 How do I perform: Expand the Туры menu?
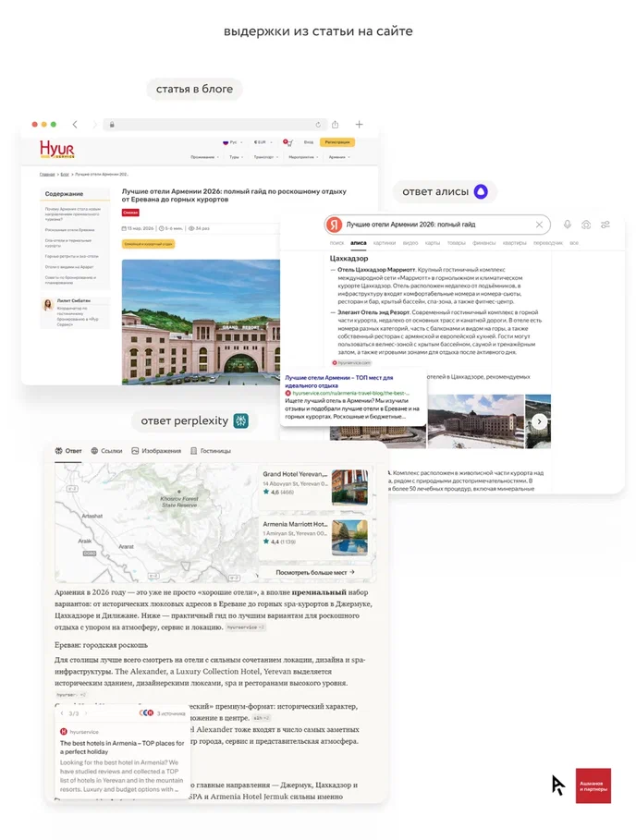coord(237,157)
